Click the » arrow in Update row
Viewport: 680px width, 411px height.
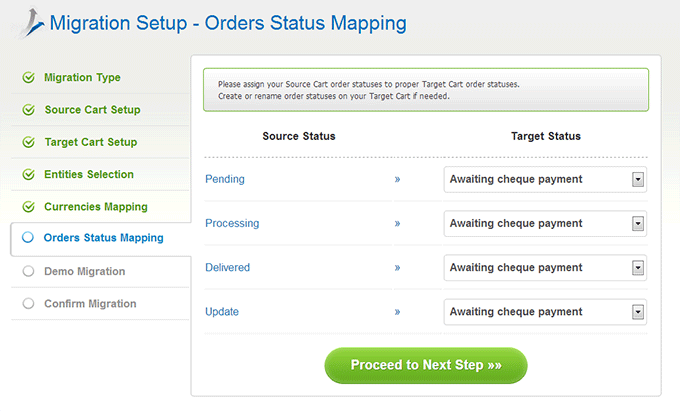(x=397, y=312)
